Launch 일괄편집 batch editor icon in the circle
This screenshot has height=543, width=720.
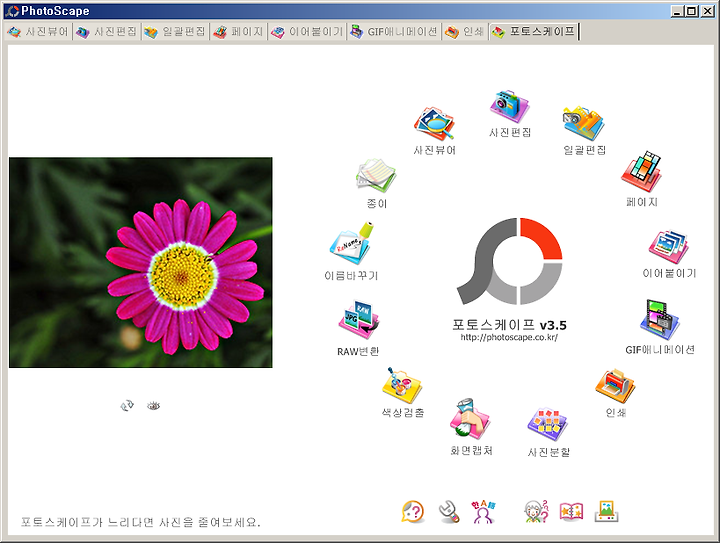pos(584,123)
